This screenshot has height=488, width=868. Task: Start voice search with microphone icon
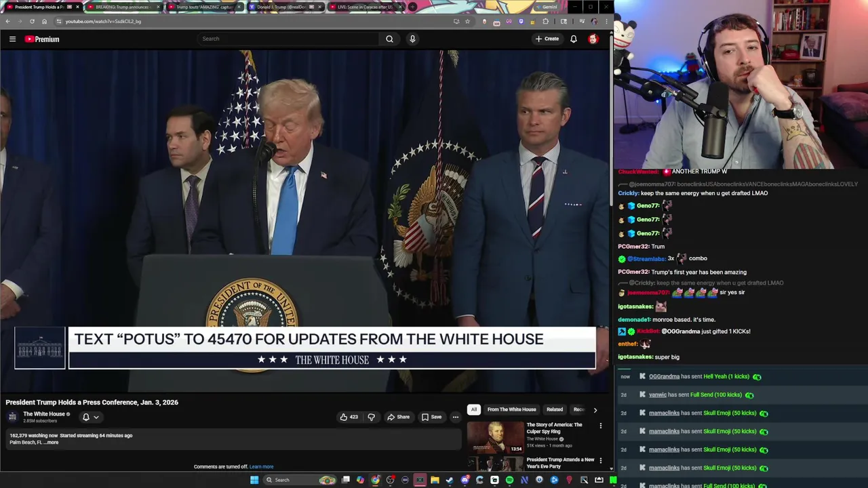[x=412, y=39]
